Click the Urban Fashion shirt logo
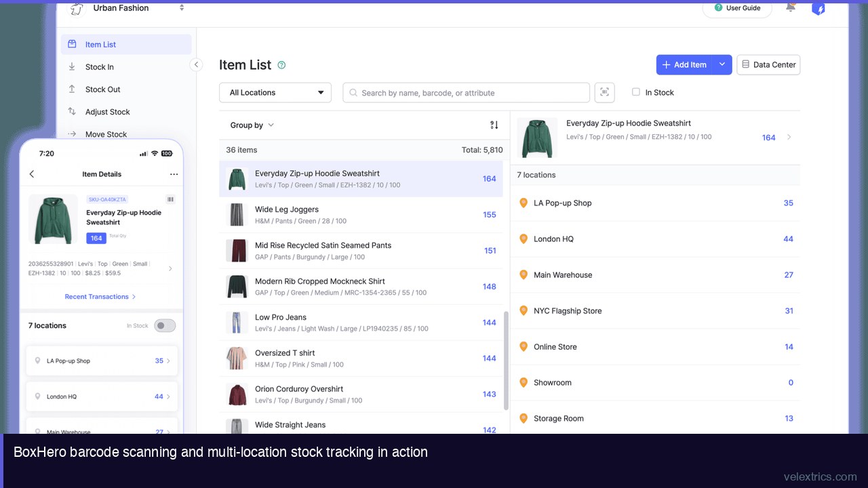This screenshot has height=488, width=868. [x=77, y=9]
